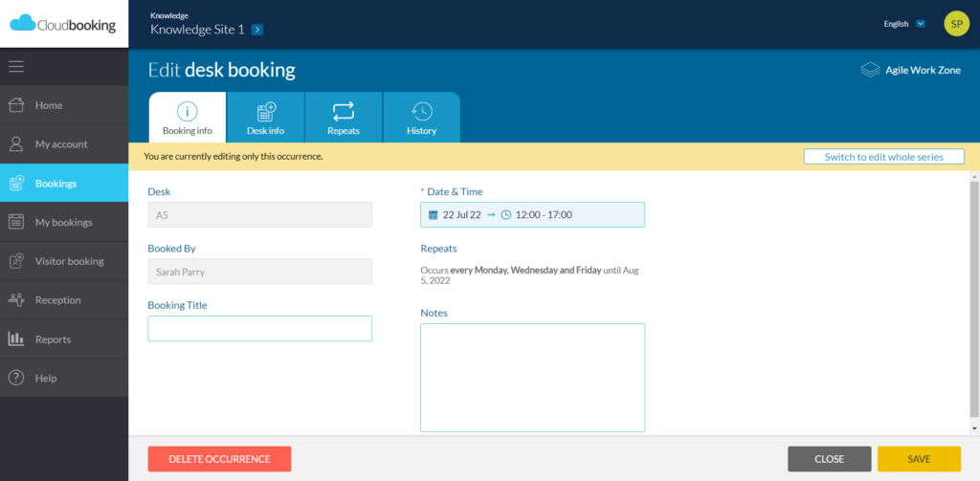Viewport: 980px width, 481px height.
Task: Click the vertical scrollbar thumb
Action: click(x=973, y=300)
